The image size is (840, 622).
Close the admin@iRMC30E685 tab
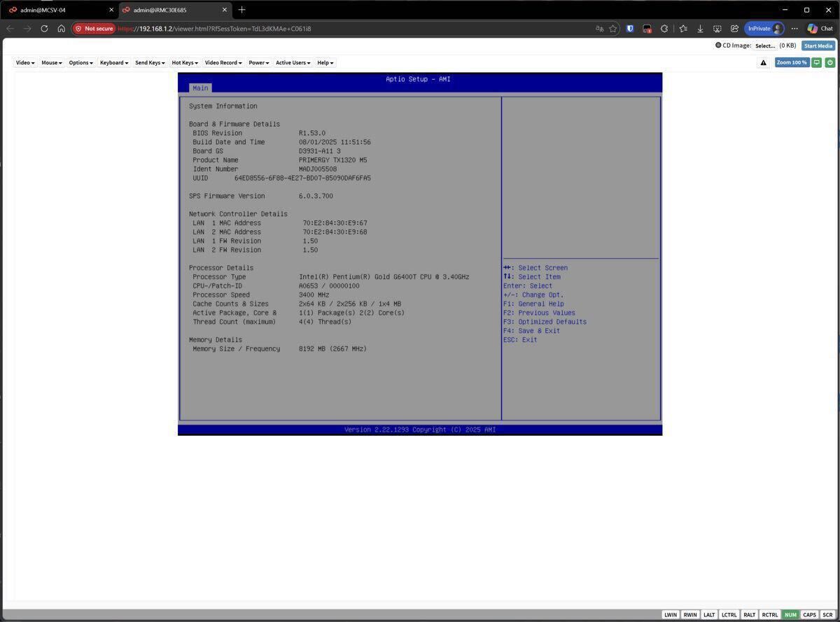tap(225, 10)
